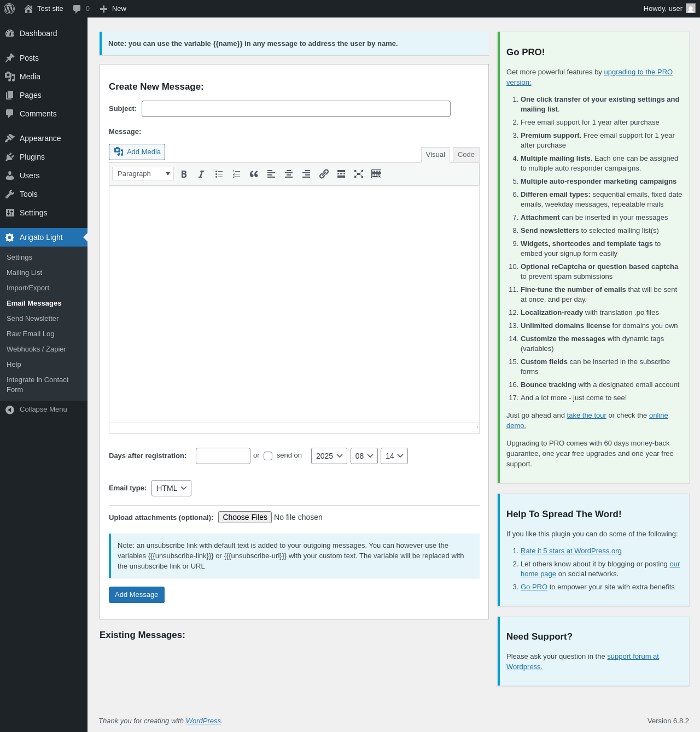Go to Pages in sidebar
Screen dimensions: 700x732
(44, 95)
